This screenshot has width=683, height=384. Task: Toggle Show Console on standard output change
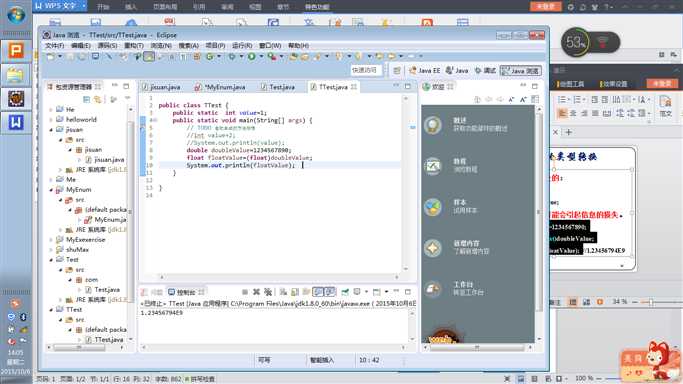point(318,292)
